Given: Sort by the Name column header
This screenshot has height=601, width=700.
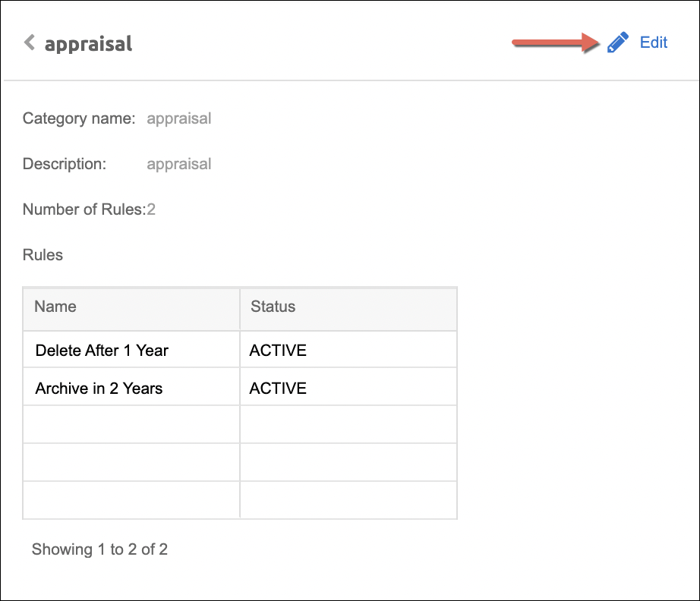Looking at the screenshot, I should pyautogui.click(x=55, y=307).
